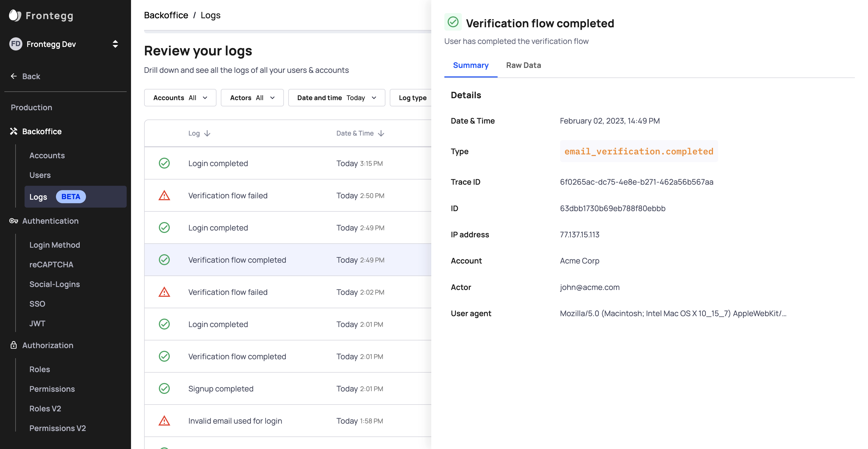Click warning icon on 2:50 PM failed verification

point(164,196)
